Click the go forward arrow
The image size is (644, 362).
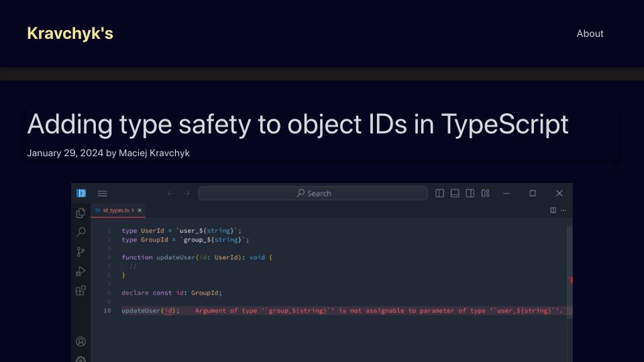[x=186, y=193]
